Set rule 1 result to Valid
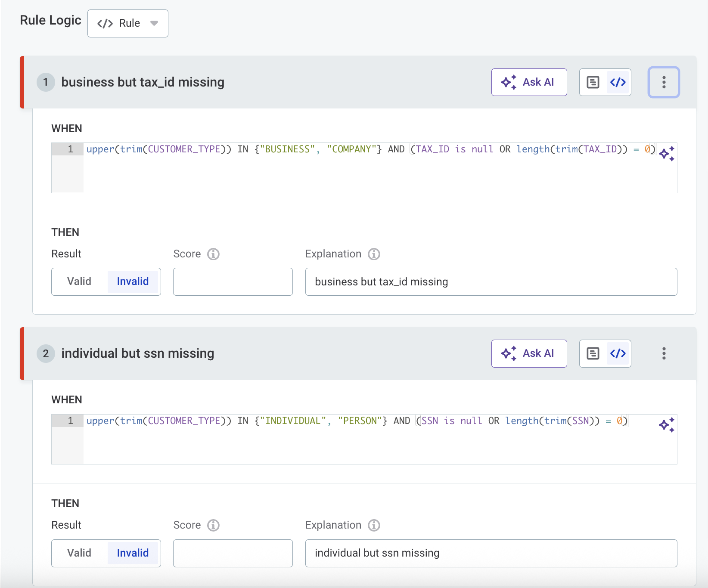 click(79, 282)
